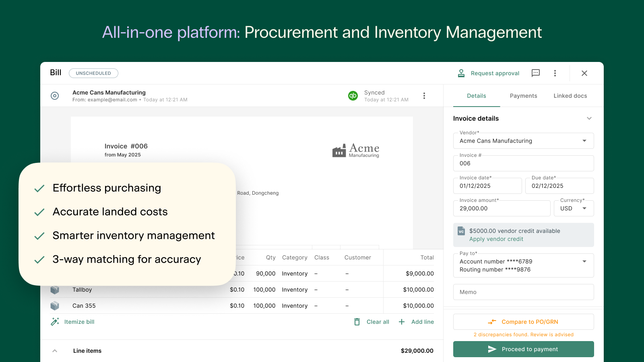The width and height of the screenshot is (644, 362).
Task: Open the Vendor dropdown
Action: pos(584,141)
